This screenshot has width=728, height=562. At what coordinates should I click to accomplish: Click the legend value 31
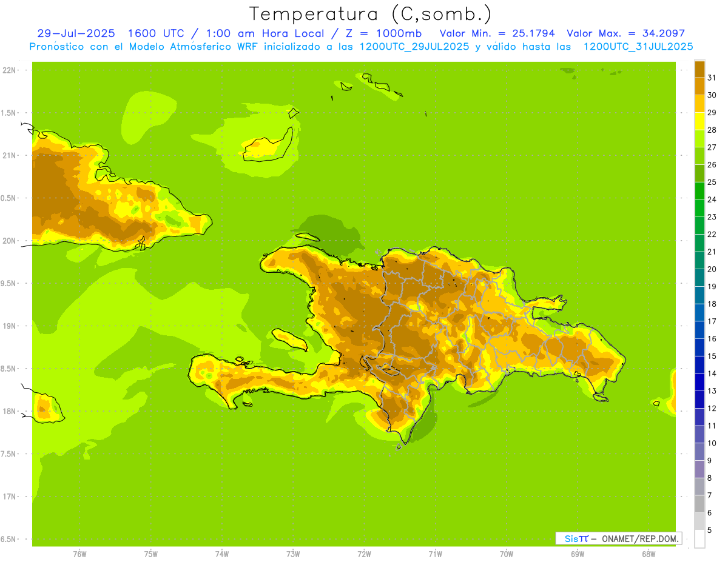[x=712, y=78]
